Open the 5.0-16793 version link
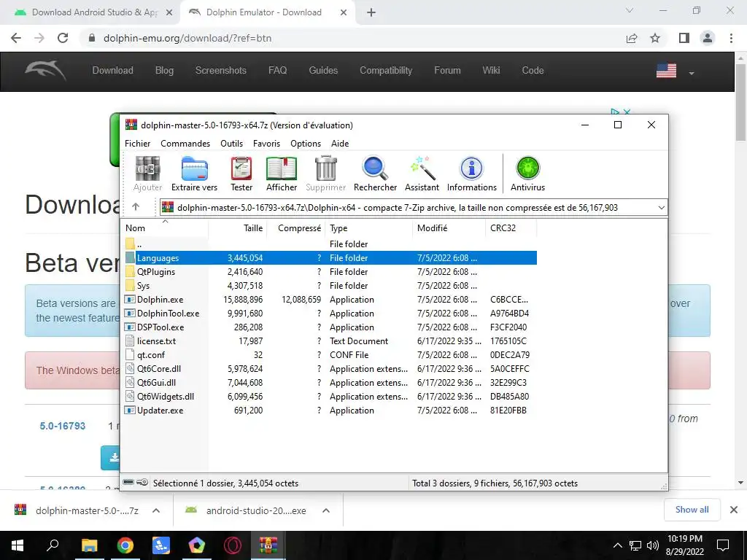This screenshot has width=747, height=560. 63,426
